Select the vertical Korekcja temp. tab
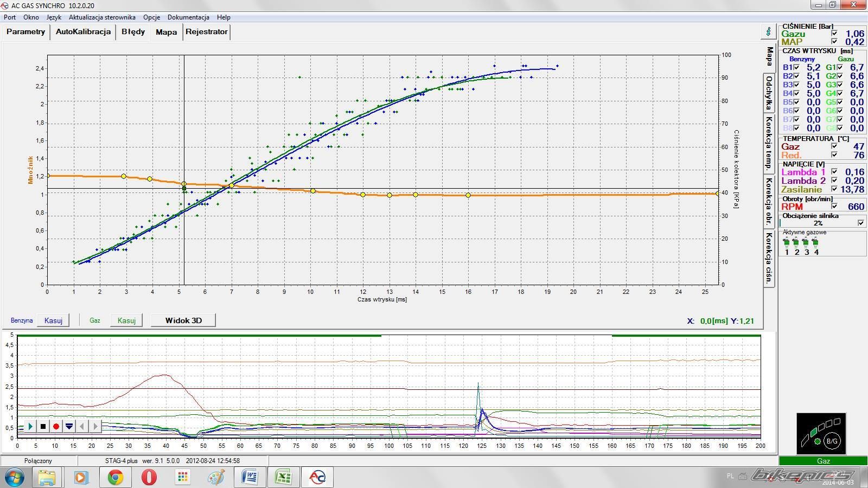 (x=769, y=143)
